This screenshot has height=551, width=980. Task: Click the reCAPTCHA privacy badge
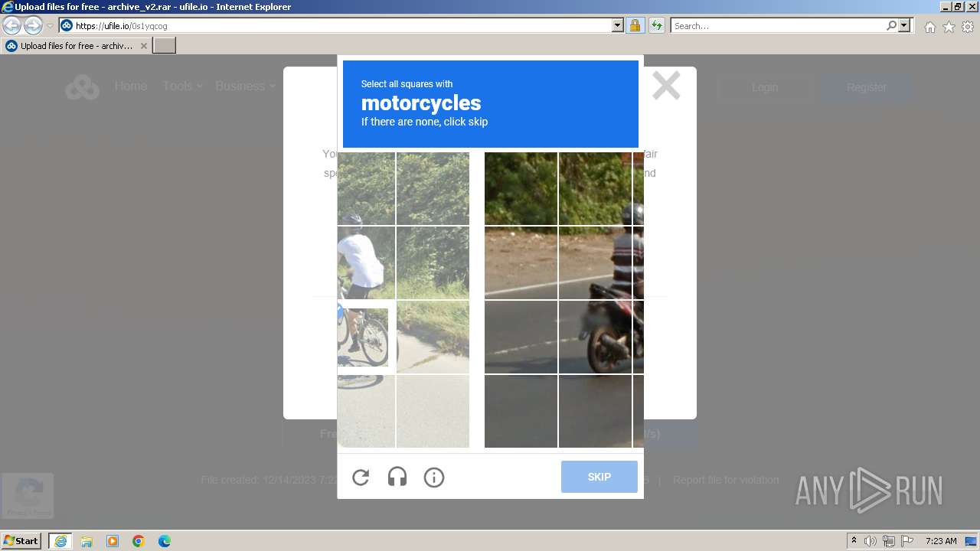[x=28, y=495]
